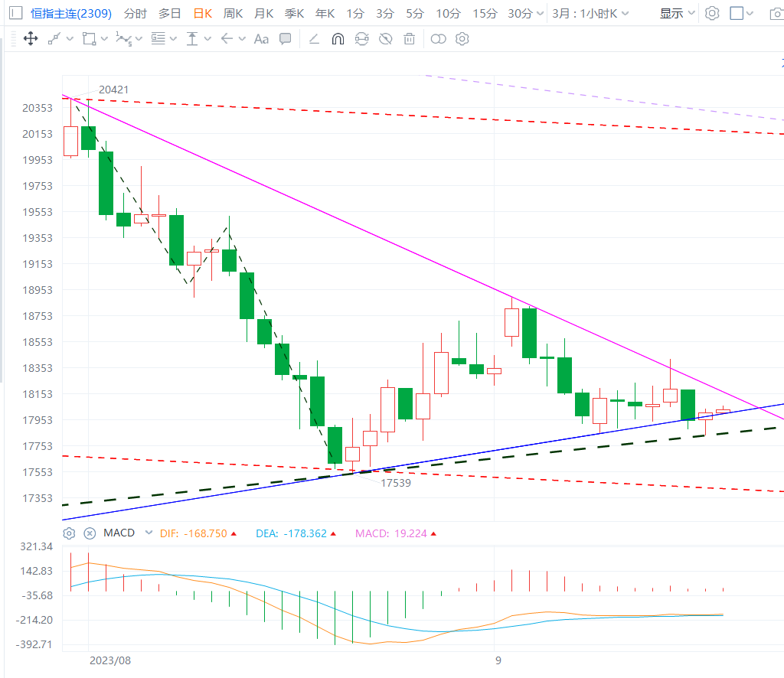The width and height of the screenshot is (784, 678).
Task: Click the 20421 high price label
Action: (x=113, y=90)
